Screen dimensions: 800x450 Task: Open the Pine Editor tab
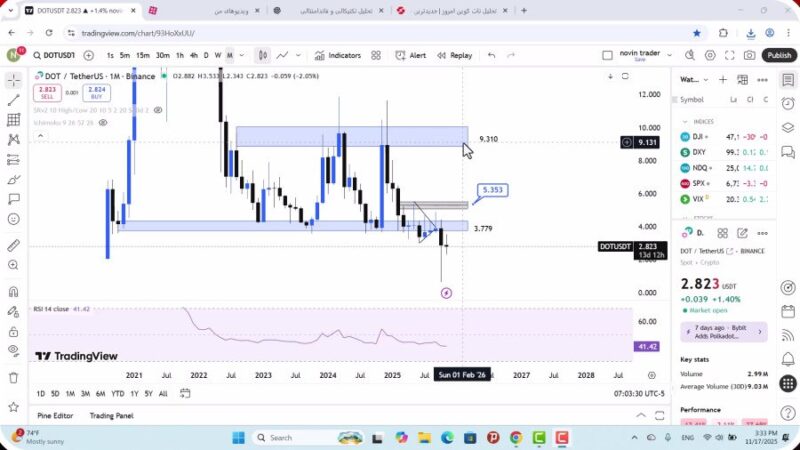point(56,415)
